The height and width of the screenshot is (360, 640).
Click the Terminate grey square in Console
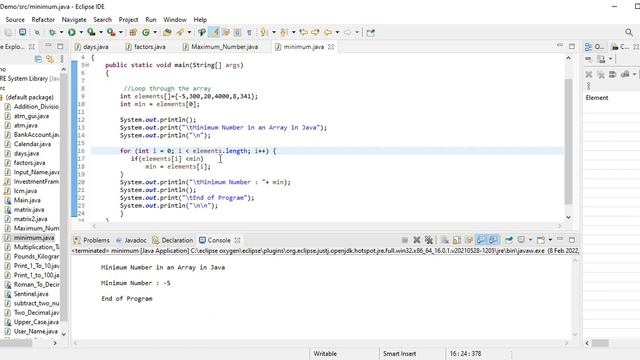404,240
